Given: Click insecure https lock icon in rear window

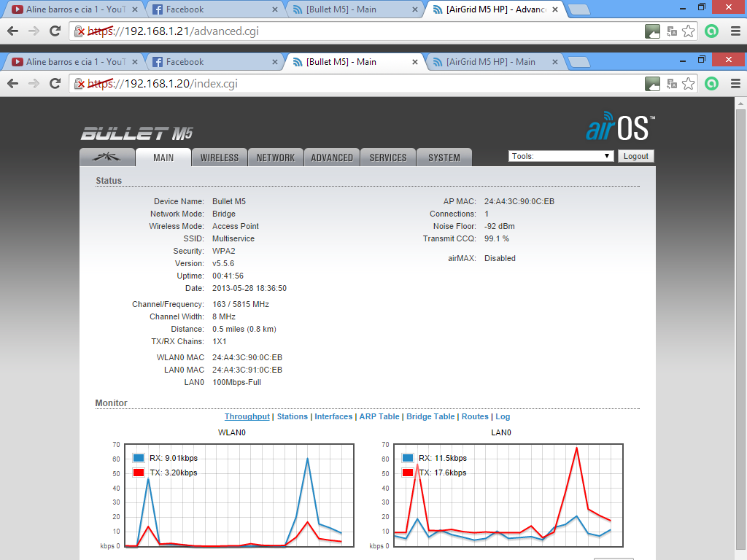Looking at the screenshot, I should tap(80, 31).
